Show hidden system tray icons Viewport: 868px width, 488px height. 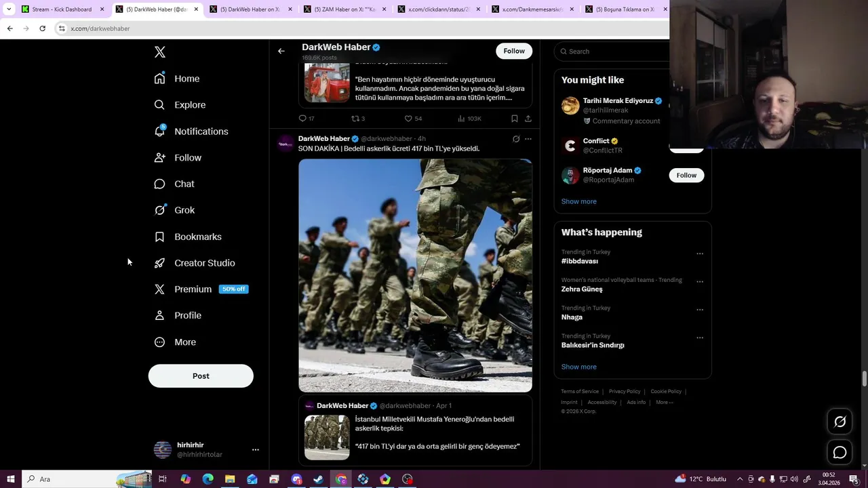click(x=740, y=479)
